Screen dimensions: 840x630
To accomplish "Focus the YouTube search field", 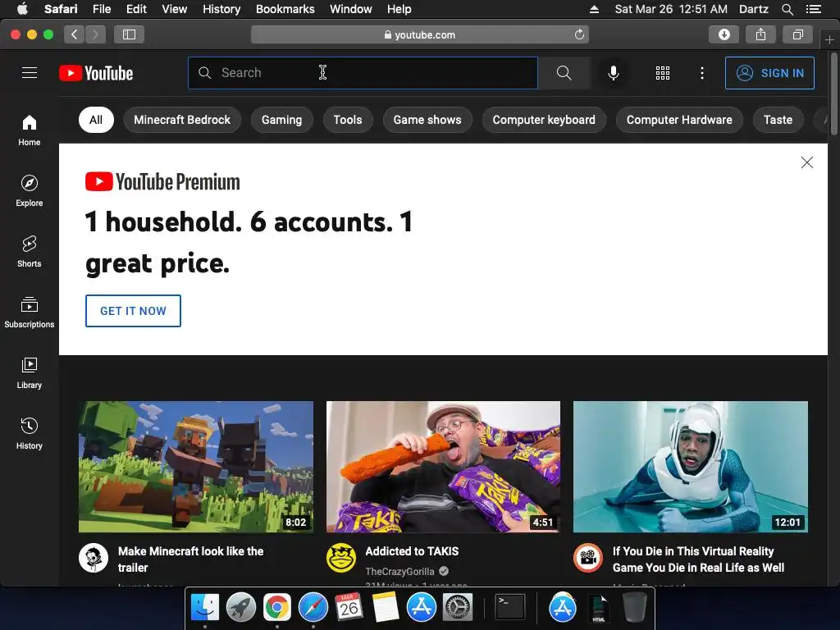I will pos(363,73).
